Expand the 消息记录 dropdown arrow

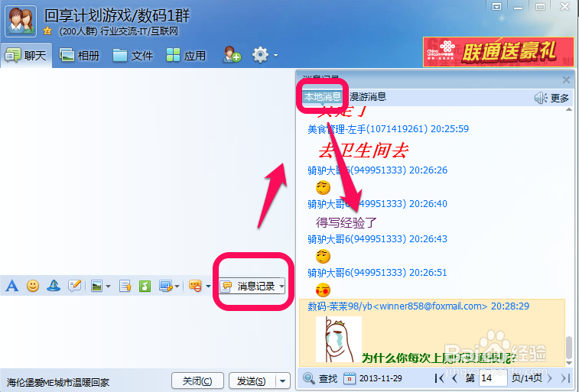281,287
